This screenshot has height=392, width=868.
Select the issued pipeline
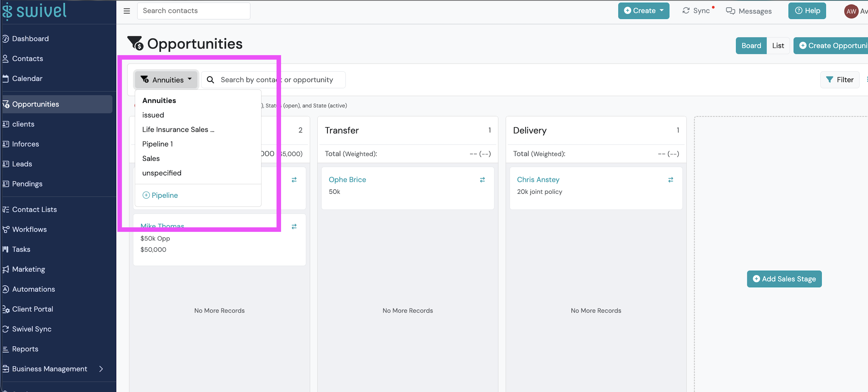[x=153, y=115]
